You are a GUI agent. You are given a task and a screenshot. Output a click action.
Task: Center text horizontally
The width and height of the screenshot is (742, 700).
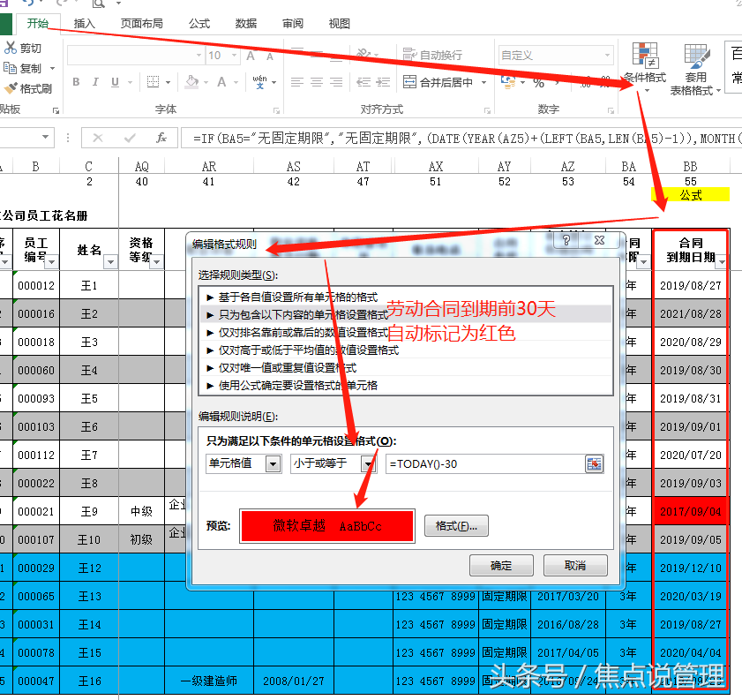(x=317, y=82)
